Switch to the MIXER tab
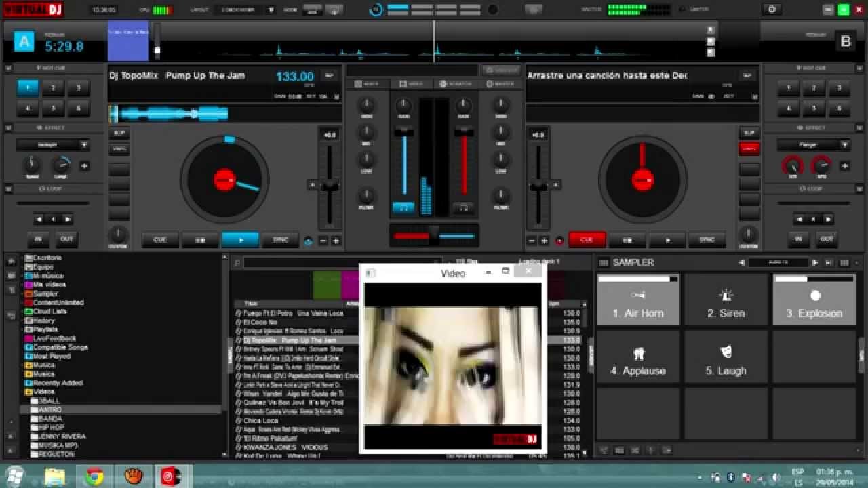 (x=366, y=84)
